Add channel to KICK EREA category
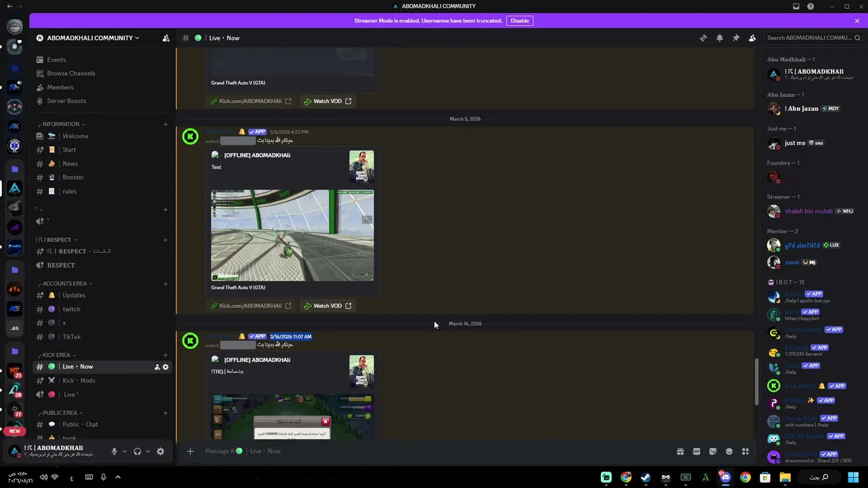Screen dimensions: 868x488 (165, 354)
